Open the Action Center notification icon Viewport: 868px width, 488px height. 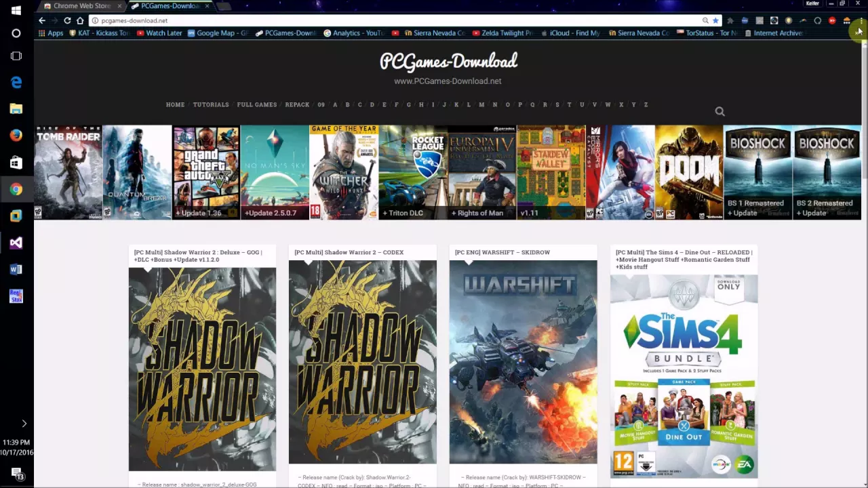(x=17, y=474)
